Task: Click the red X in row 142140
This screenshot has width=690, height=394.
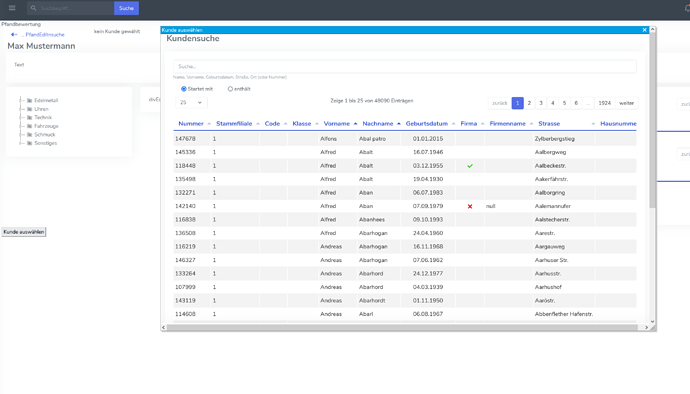Action: click(x=470, y=206)
